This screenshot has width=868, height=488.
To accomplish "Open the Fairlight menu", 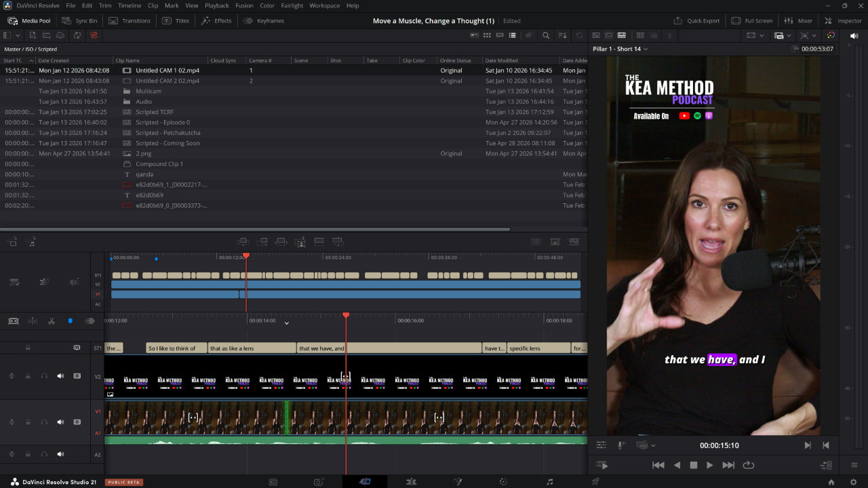I will [x=292, y=5].
